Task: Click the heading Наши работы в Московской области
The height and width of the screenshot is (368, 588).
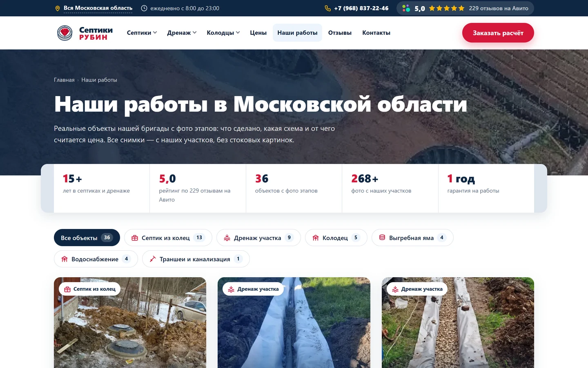Action: (261, 104)
